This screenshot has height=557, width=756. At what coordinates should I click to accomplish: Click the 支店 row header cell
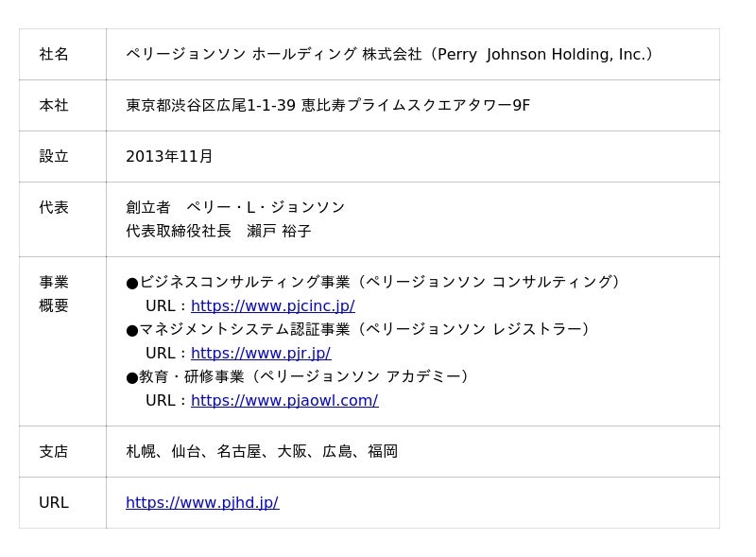(62, 452)
